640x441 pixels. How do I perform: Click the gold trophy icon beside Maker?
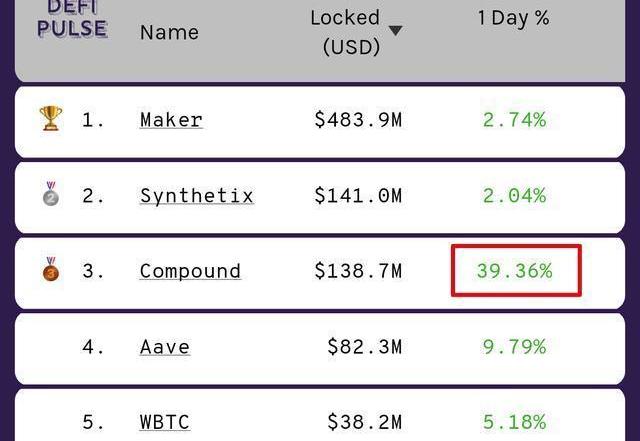coord(51,118)
